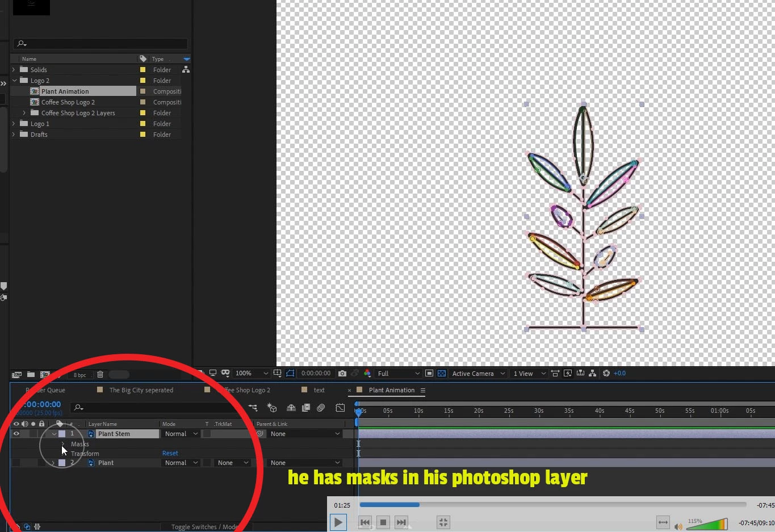Open the graph editor icon
Screen dimensions: 775x532
pos(340,408)
